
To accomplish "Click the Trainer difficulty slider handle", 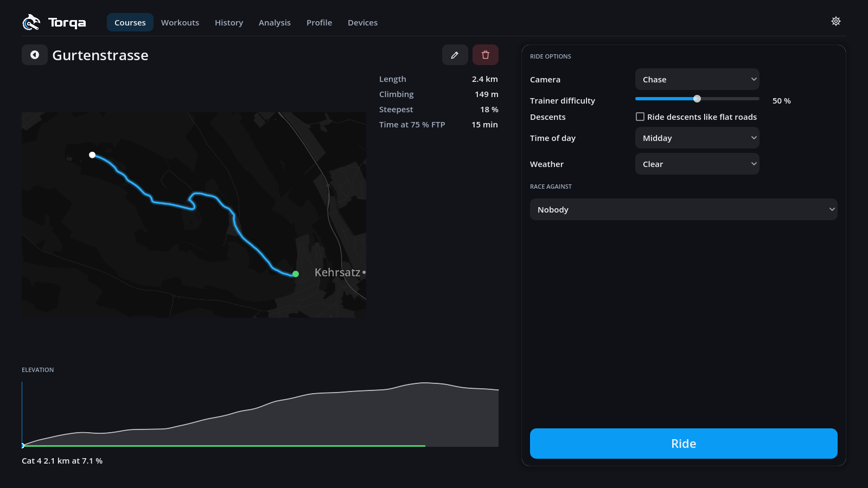I will (697, 99).
